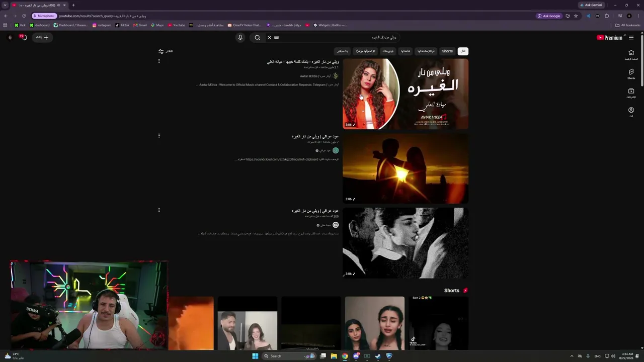Screen dimensions: 644x362
Task: Click the Microphone permission chip
Action: pyautogui.click(x=44, y=16)
